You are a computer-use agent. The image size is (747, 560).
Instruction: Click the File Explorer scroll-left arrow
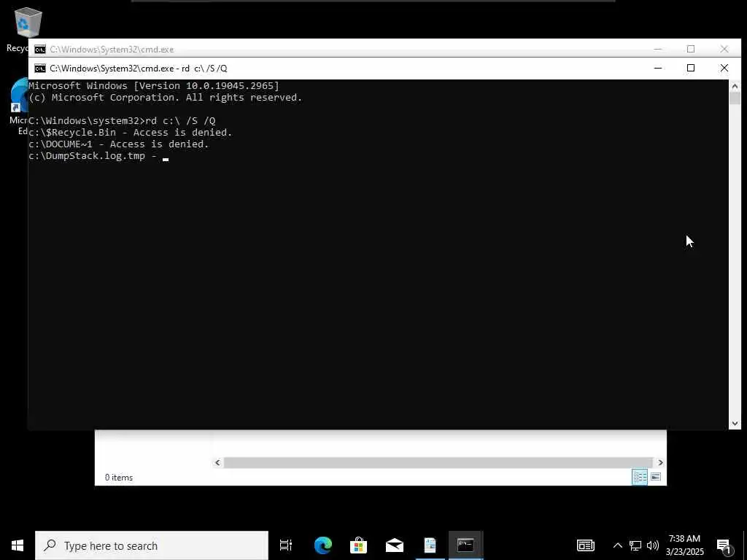pos(217,462)
